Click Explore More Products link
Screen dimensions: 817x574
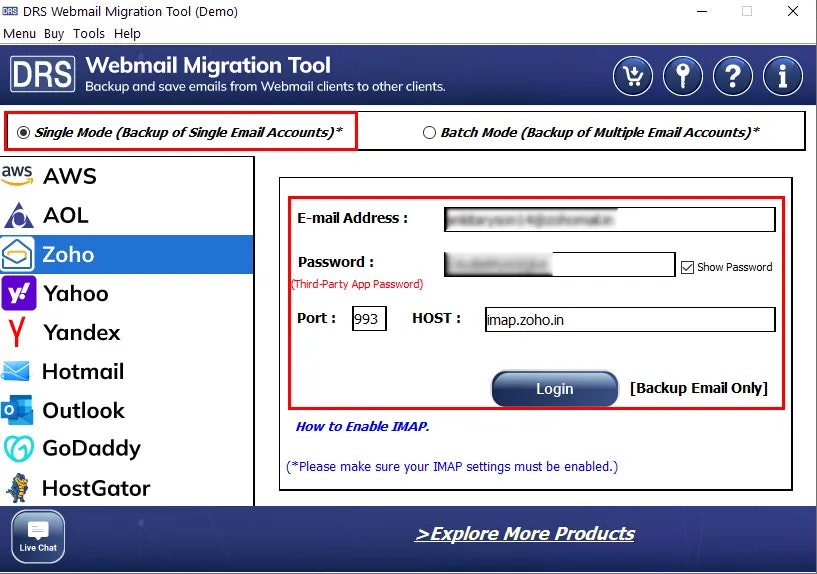[x=525, y=534]
